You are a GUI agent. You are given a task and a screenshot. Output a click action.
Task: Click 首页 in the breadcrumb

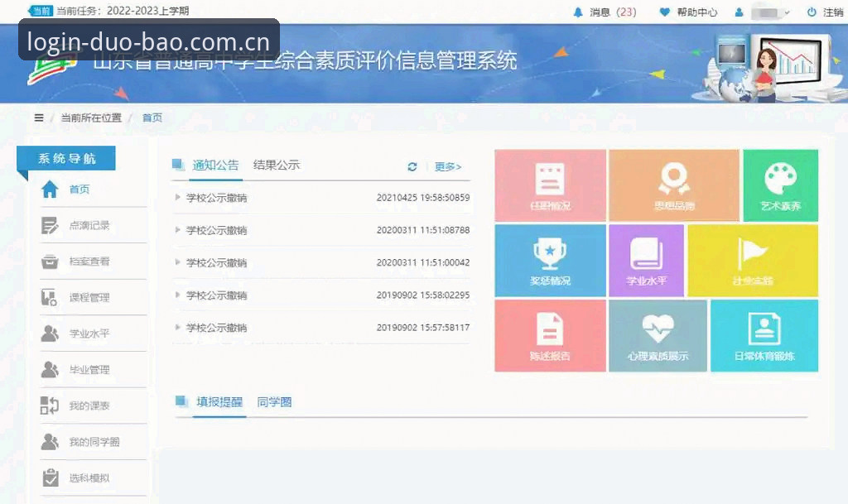(x=152, y=118)
